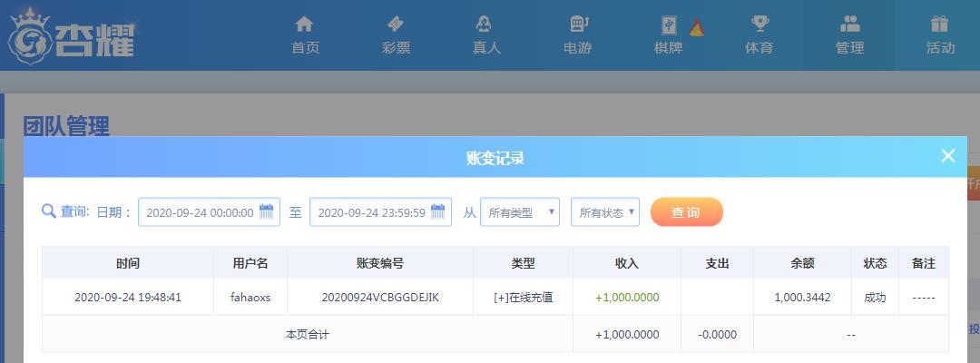Close the 账变记录 dialog
This screenshot has height=363, width=980.
pos(947,156)
